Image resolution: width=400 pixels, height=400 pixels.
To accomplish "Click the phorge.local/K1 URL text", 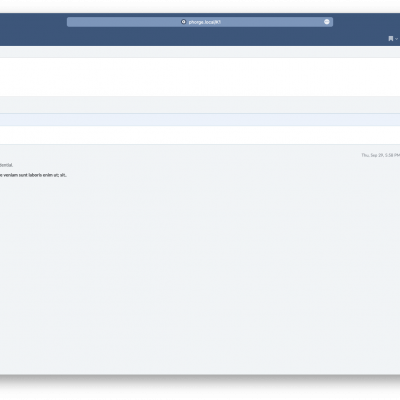I will (205, 22).
